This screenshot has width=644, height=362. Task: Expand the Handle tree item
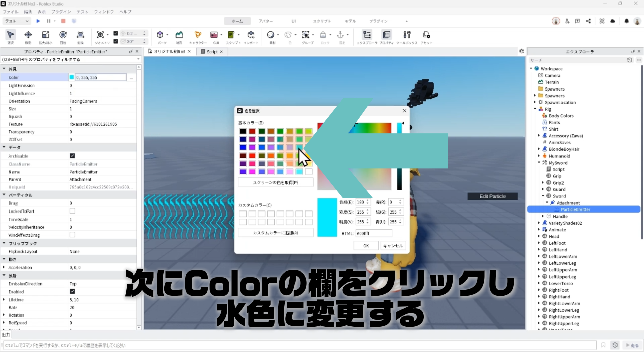coord(543,216)
